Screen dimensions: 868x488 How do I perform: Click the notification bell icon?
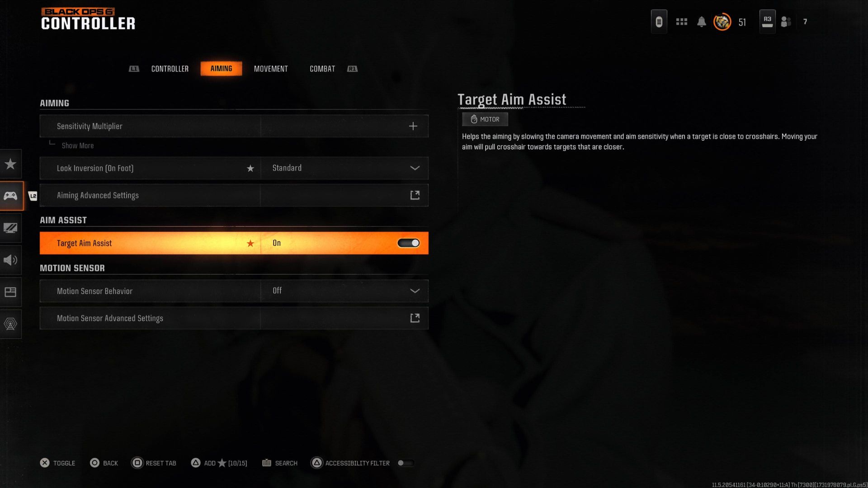pyautogui.click(x=702, y=21)
